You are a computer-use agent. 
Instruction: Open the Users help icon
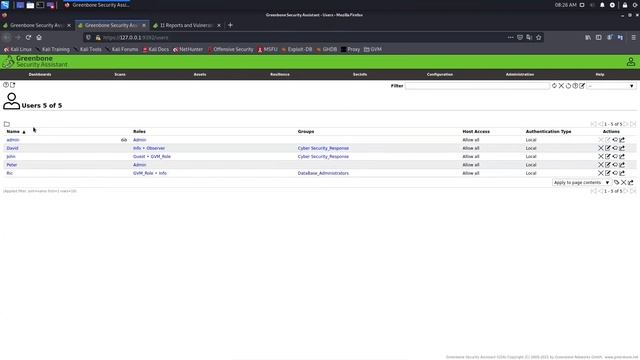(6, 85)
